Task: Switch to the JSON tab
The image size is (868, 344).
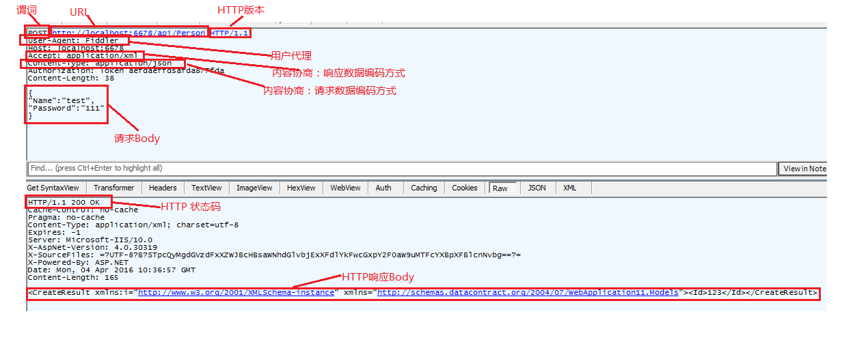Action: 537,188
